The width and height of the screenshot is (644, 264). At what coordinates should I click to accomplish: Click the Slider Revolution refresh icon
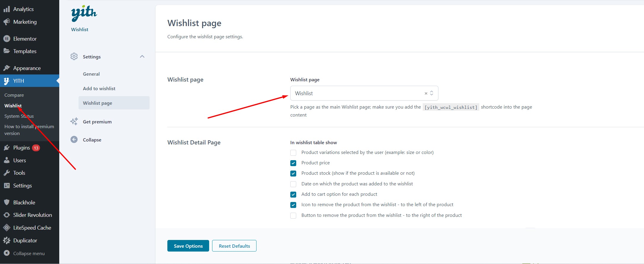click(7, 215)
